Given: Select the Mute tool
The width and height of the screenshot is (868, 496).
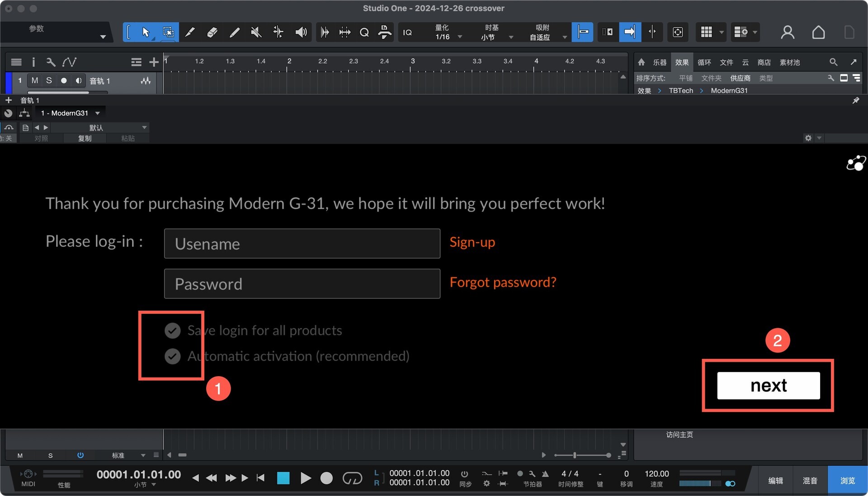Looking at the screenshot, I should [256, 32].
